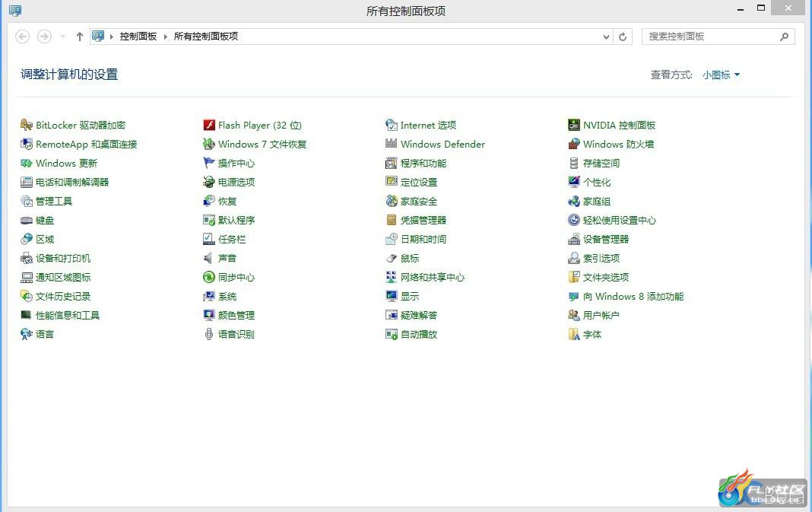
Task: Open the 性能信息和工具 link
Action: (68, 315)
